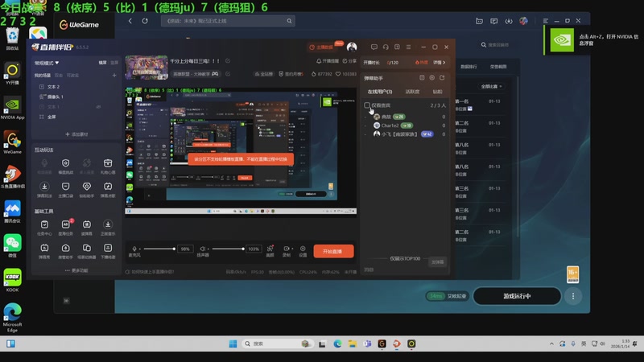This screenshot has width=644, height=362.
Task: Click the Windows Start button
Action: tap(233, 343)
